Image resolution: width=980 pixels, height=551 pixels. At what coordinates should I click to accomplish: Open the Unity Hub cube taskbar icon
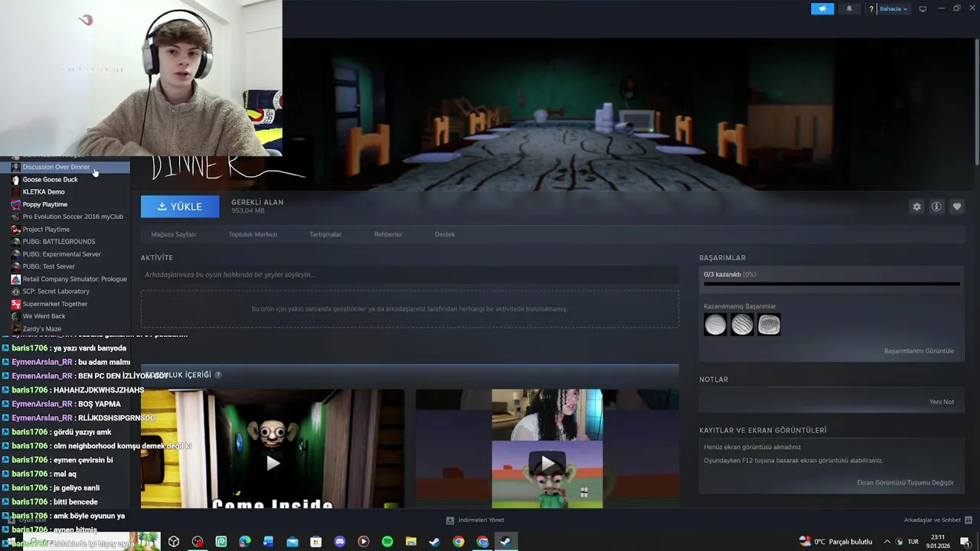[174, 542]
